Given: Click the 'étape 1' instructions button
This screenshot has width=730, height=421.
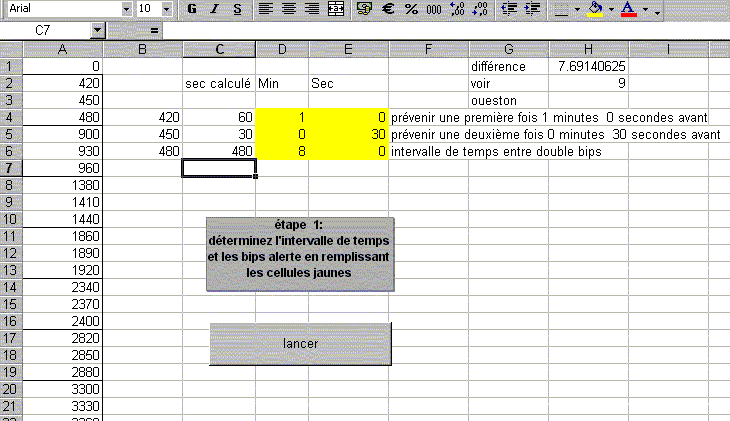Looking at the screenshot, I should tap(300, 254).
